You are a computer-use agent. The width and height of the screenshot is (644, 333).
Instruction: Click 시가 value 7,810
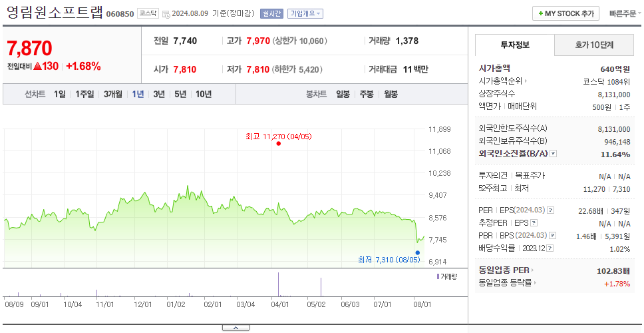pyautogui.click(x=185, y=69)
